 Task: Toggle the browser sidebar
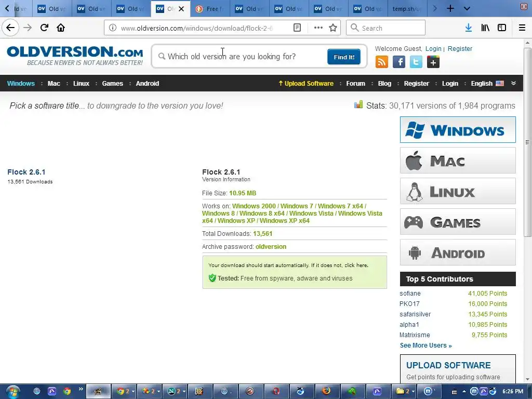click(x=502, y=28)
